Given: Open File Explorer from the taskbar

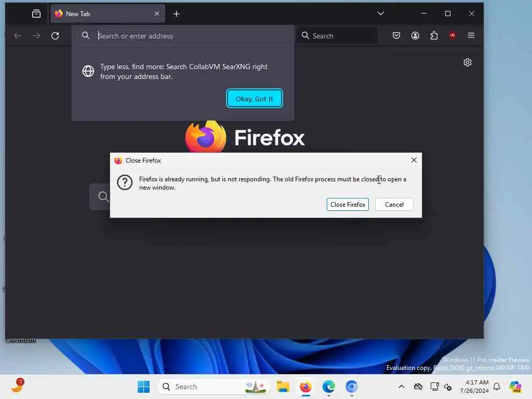Looking at the screenshot, I should [283, 387].
